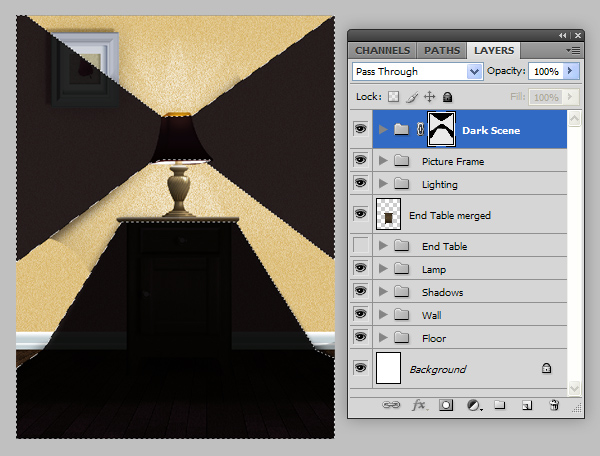Click the Create new layer icon
This screenshot has width=600, height=456.
[527, 406]
